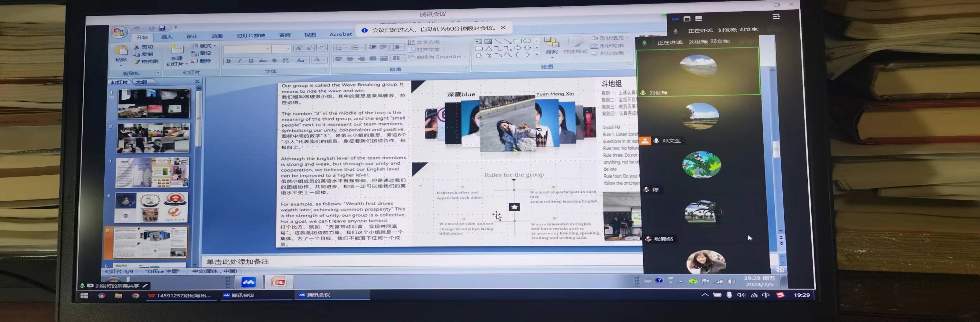Switch to 大纲 (Outline) pane tab

tap(142, 82)
